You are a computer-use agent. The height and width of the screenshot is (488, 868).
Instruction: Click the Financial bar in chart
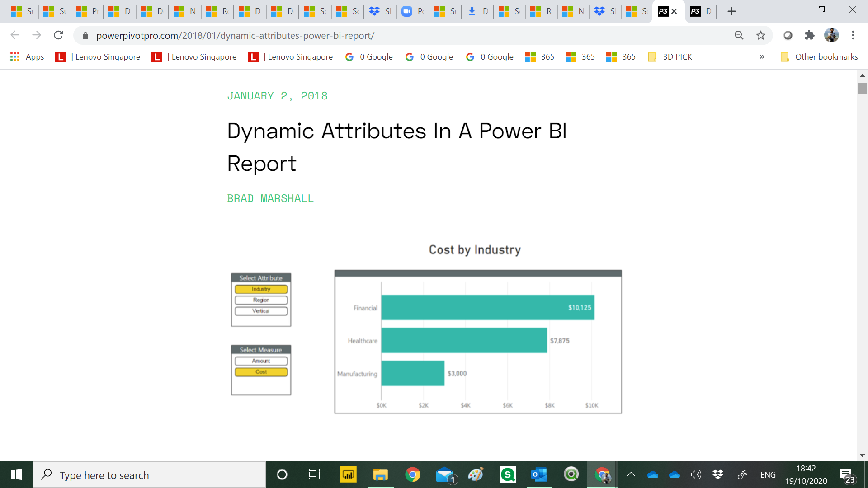(x=488, y=307)
